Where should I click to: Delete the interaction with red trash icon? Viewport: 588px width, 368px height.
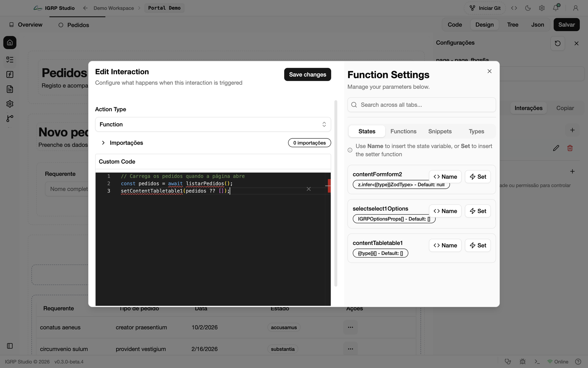pos(570,148)
